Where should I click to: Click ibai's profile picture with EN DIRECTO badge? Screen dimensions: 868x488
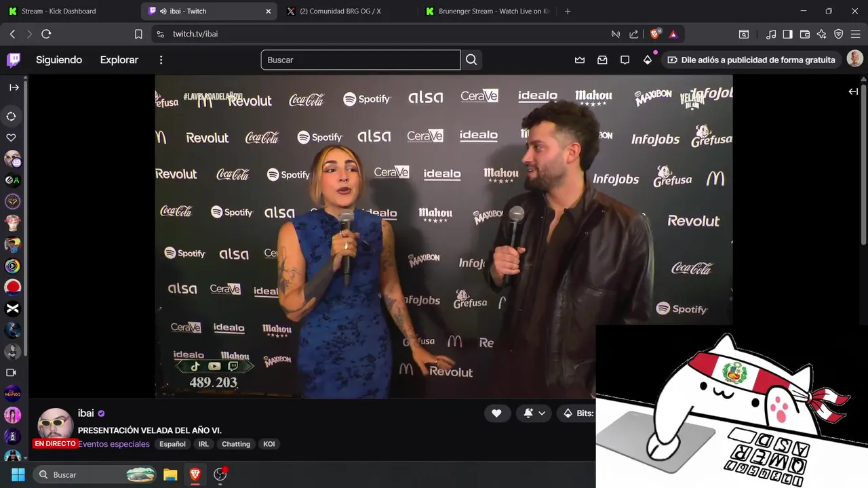click(55, 428)
